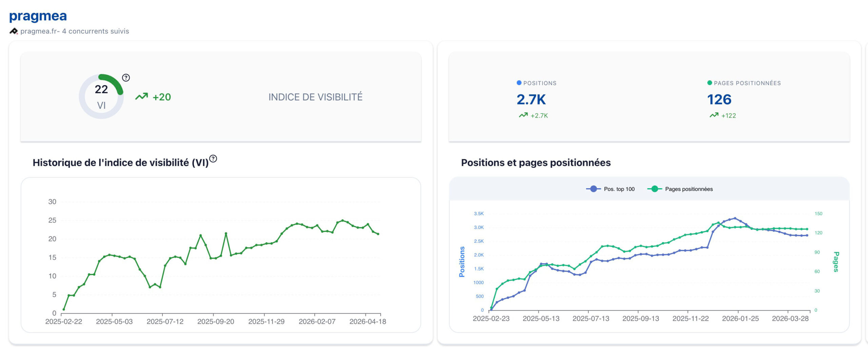
Task: Click the 'INDICE DE VISIBILITÉ' label
Action: [x=315, y=97]
